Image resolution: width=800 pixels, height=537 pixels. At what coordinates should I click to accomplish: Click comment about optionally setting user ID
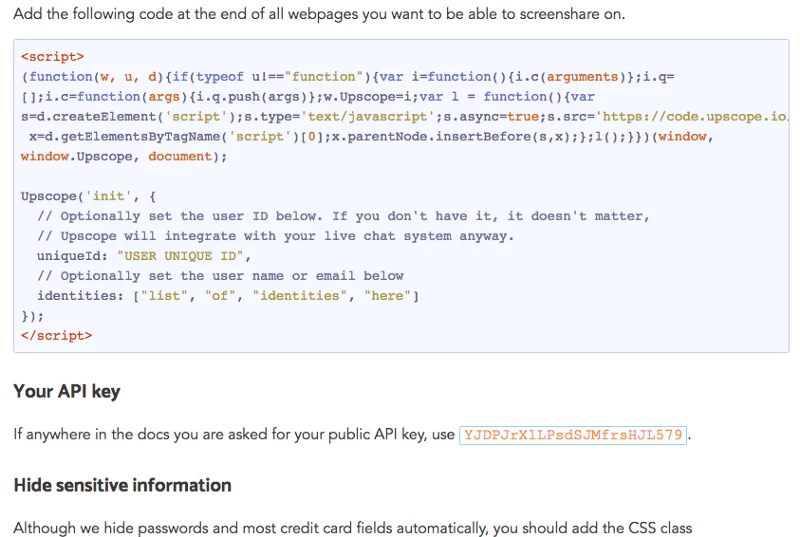343,216
